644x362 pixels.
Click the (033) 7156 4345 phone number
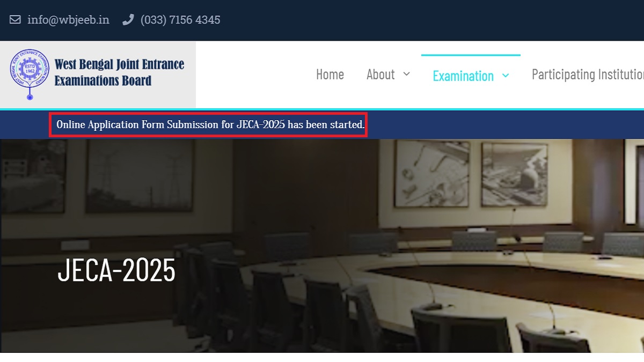[180, 20]
